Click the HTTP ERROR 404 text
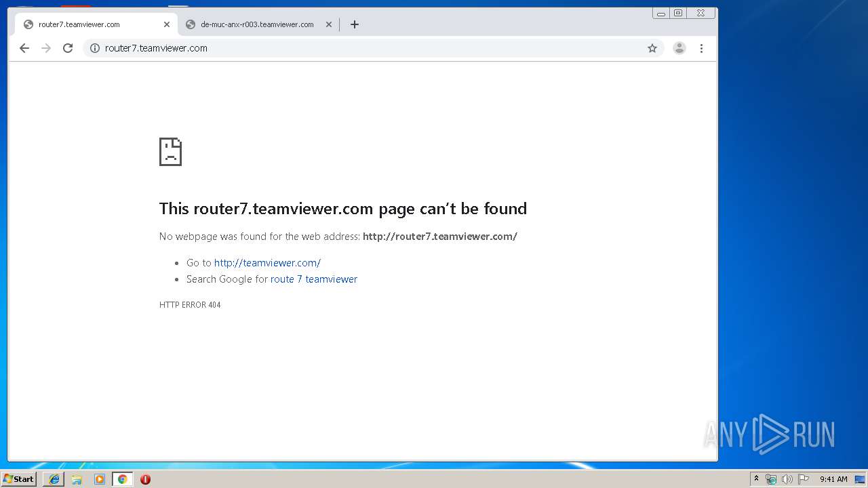The width and height of the screenshot is (868, 488). (x=190, y=305)
